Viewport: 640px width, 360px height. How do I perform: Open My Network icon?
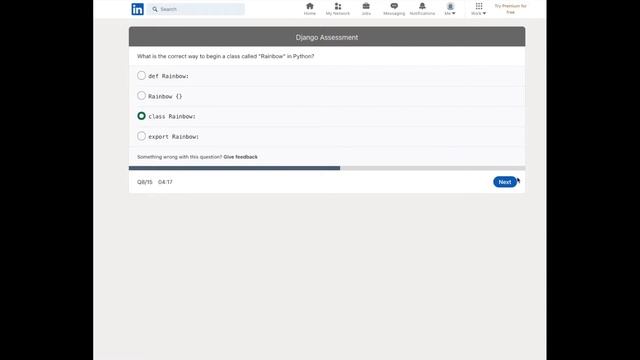tap(338, 9)
